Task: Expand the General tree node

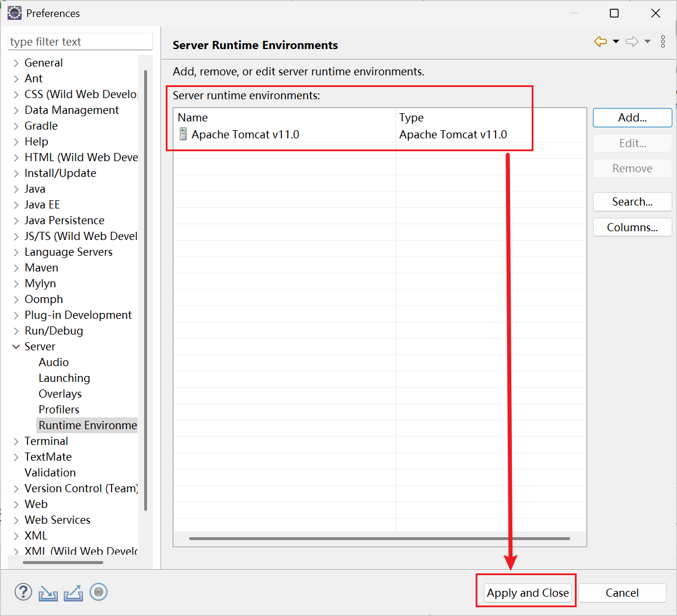Action: coord(16,63)
